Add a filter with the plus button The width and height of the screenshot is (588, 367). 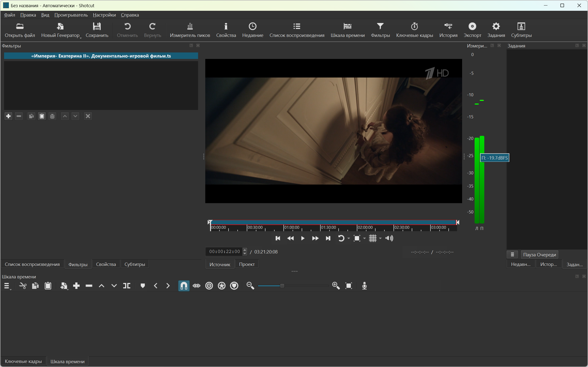(8, 116)
